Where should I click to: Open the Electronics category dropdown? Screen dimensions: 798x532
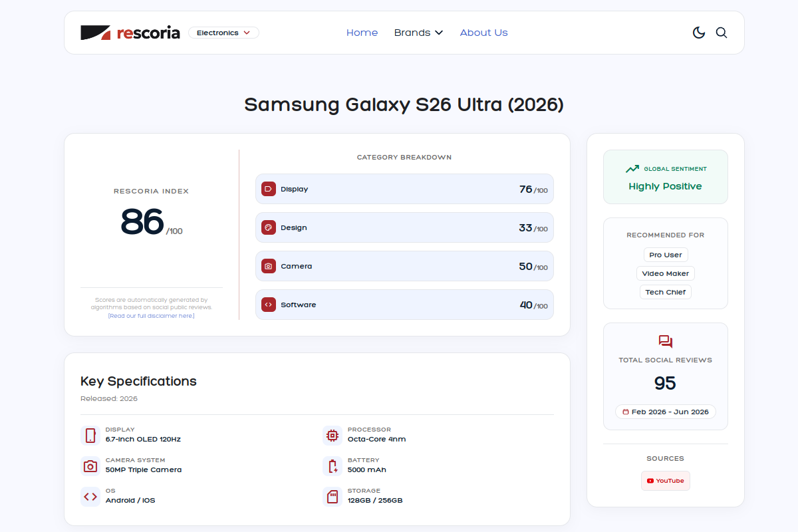[223, 33]
